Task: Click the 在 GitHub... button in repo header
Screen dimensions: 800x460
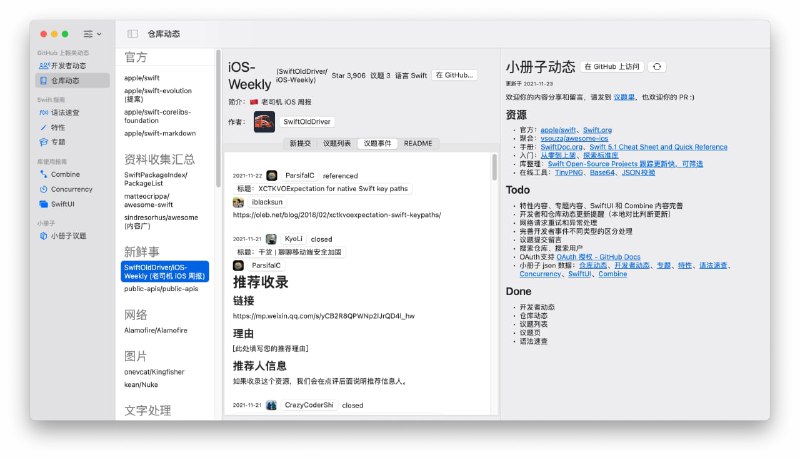Action: 454,75
